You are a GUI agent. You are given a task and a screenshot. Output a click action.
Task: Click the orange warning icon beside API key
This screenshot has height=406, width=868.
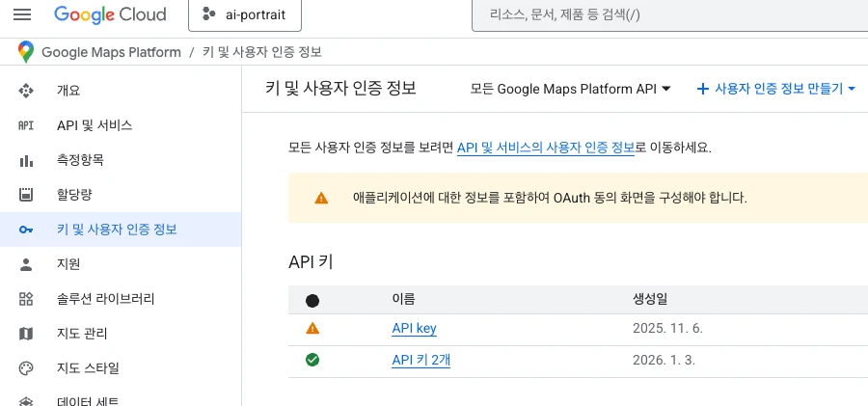312,328
